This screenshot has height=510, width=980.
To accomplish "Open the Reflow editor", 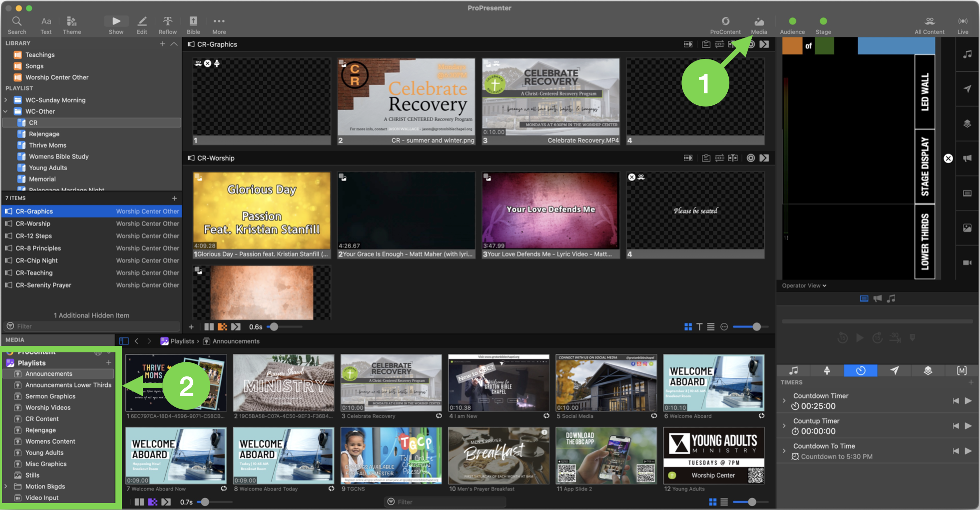I will (167, 25).
